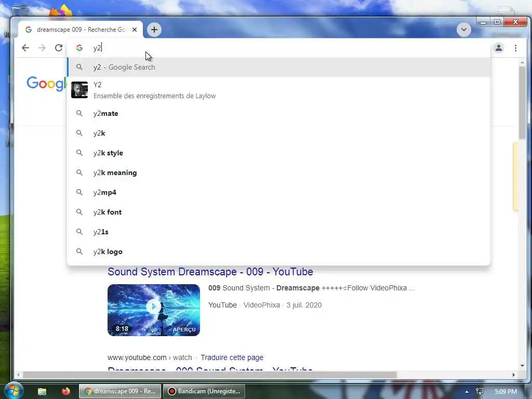Pick the y2mate suggestion

tap(279, 113)
